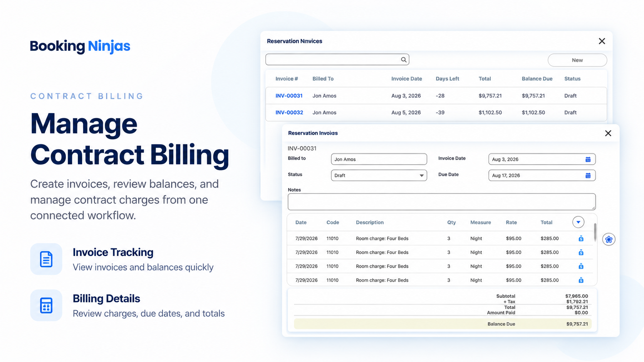Click Days Left value -28
Screen dimensions: 644x362
pos(440,96)
